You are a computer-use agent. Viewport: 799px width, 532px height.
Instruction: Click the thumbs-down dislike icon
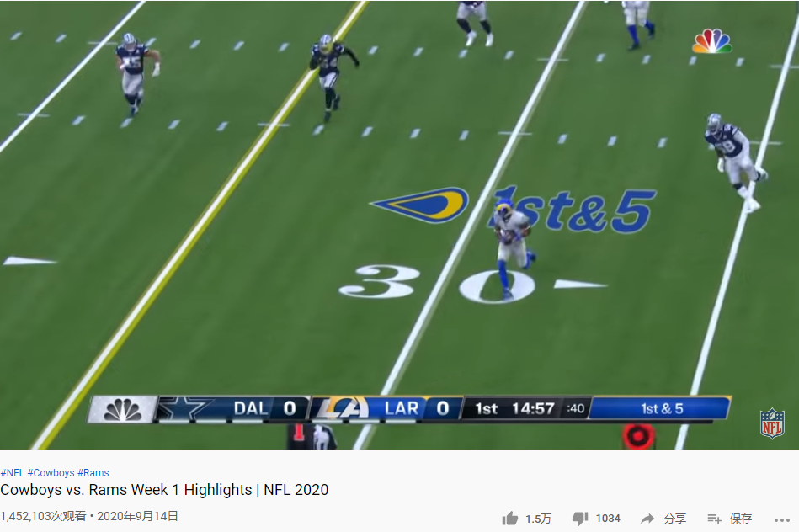[580, 519]
